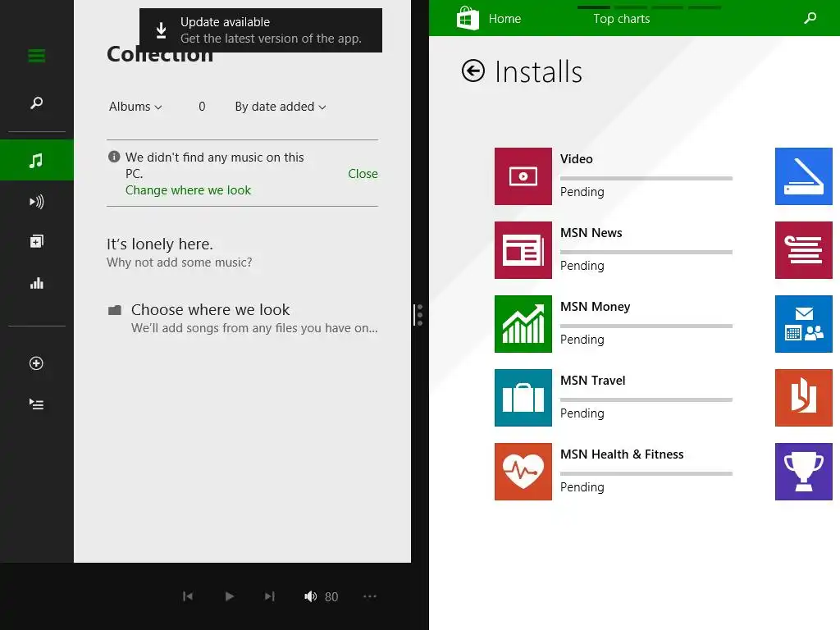This screenshot has height=630, width=840.
Task: Open the MSN News app tile
Action: [523, 250]
